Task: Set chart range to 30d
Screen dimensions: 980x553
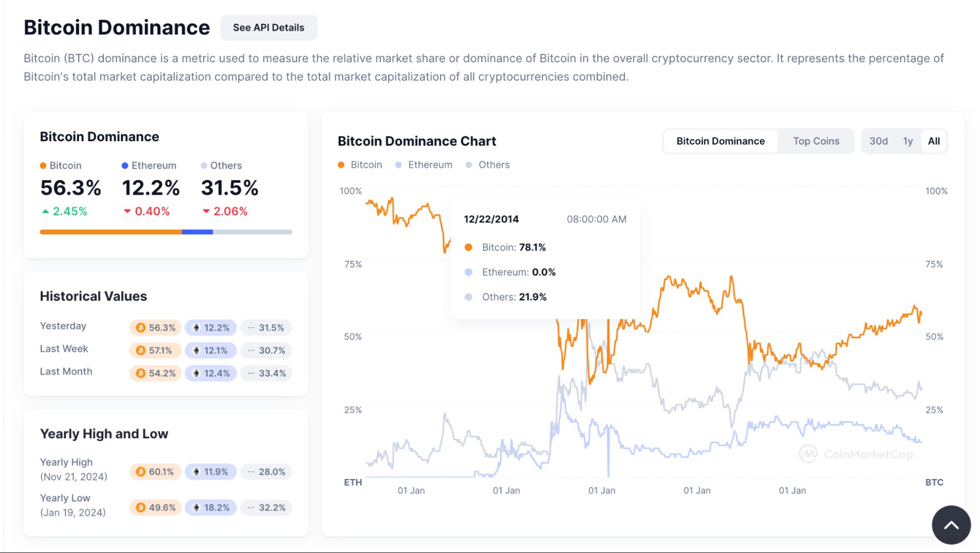Action: (878, 141)
